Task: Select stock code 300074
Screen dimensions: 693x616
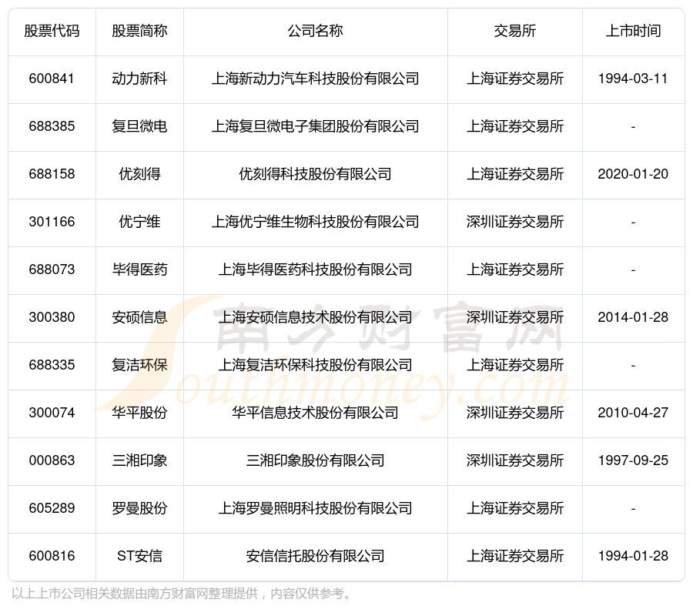Action: click(x=52, y=413)
